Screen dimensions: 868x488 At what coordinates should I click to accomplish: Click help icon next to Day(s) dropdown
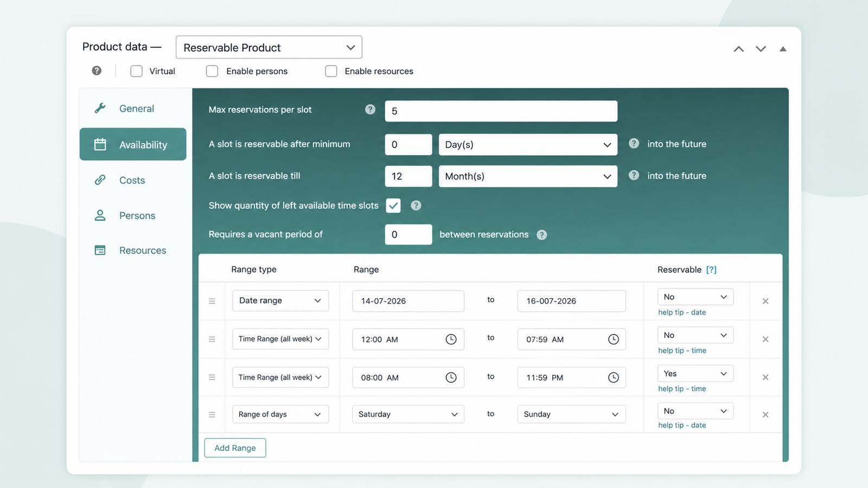634,144
